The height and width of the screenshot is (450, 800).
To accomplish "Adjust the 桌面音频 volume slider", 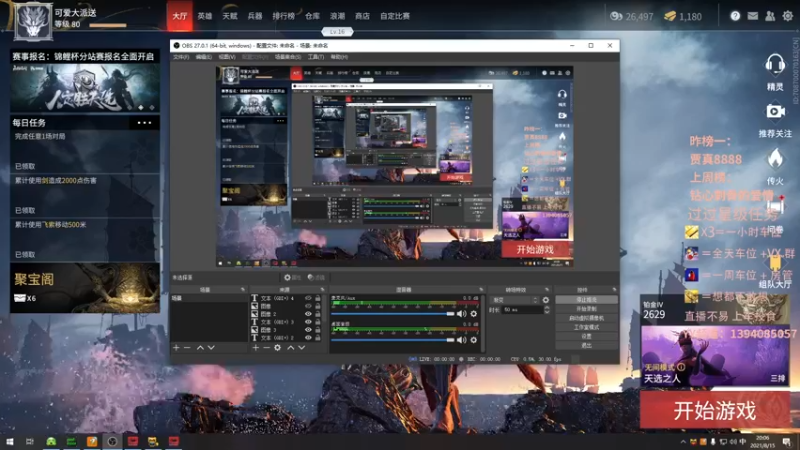I will tap(393, 340).
